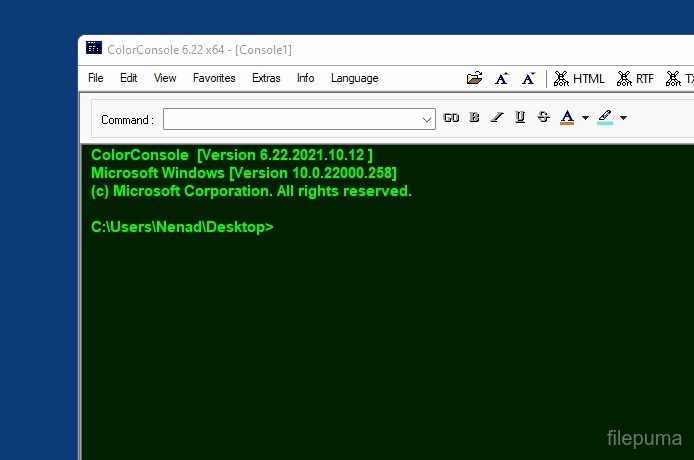Toggle underline formatting
This screenshot has width=694, height=460.
coord(520,118)
